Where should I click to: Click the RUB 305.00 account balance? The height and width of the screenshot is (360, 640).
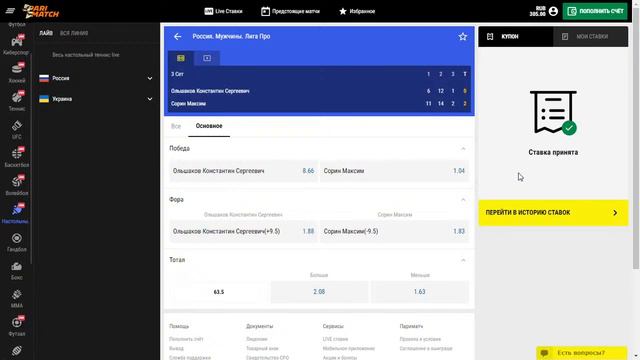click(x=538, y=11)
